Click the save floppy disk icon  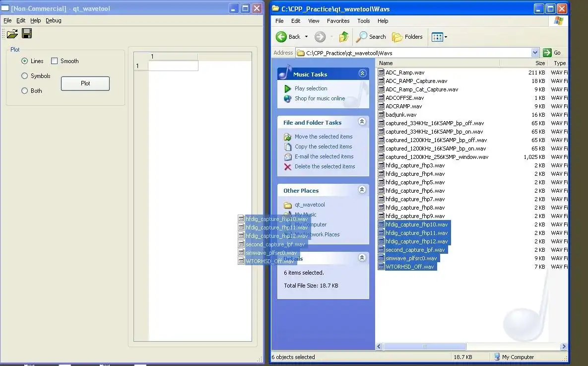coord(27,34)
